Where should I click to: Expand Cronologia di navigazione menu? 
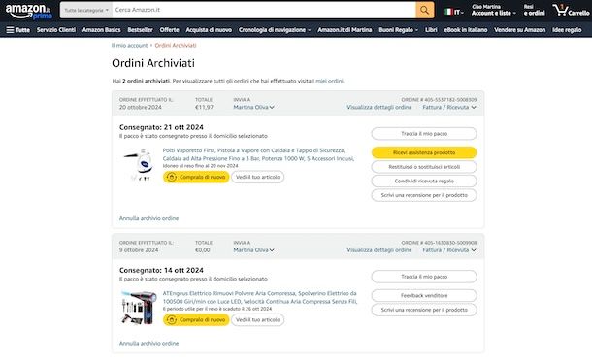(275, 30)
